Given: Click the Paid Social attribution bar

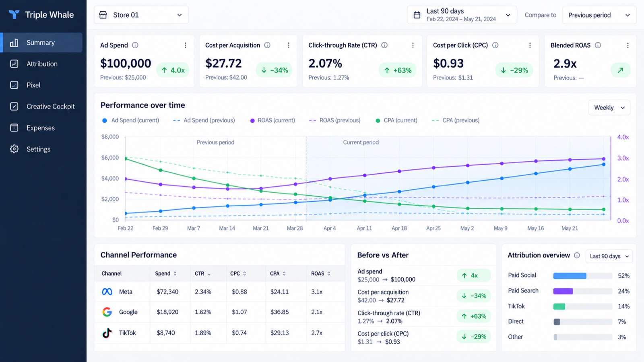Looking at the screenshot, I should pyautogui.click(x=570, y=276).
